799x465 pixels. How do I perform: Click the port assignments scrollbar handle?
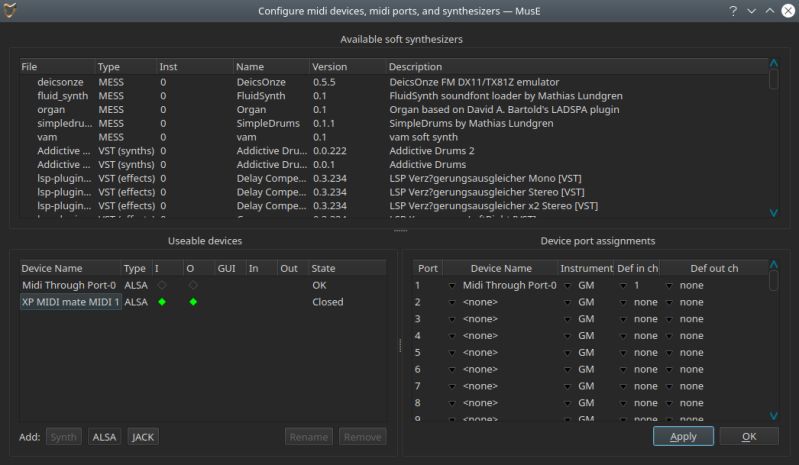point(774,281)
